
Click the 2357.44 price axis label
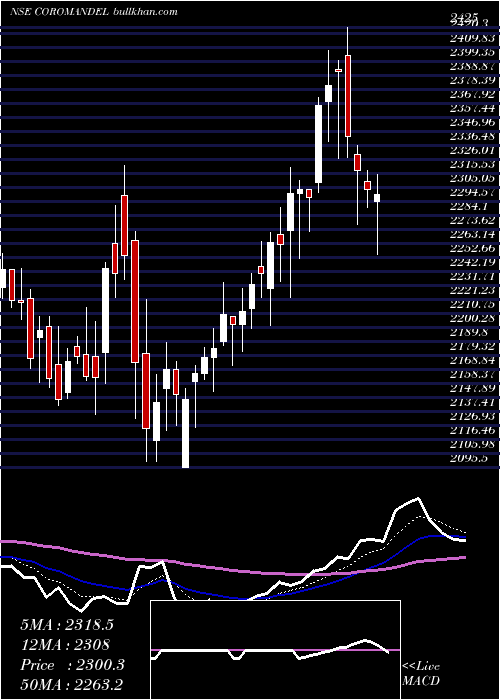coord(473,108)
